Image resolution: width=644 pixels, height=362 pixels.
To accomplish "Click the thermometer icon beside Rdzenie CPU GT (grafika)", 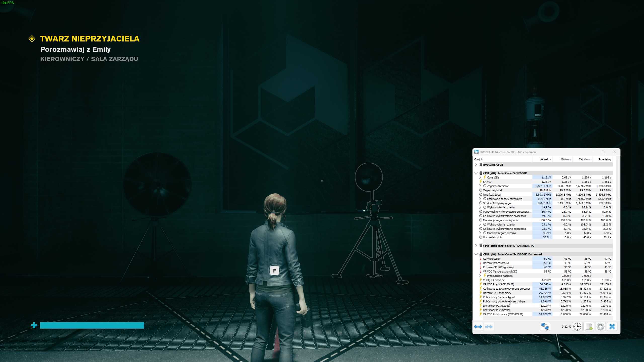I will click(480, 267).
